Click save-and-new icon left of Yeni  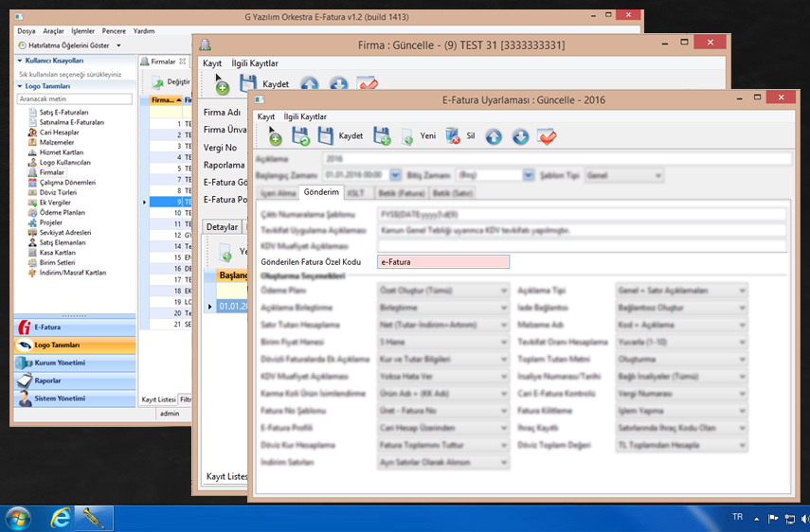coord(382,136)
